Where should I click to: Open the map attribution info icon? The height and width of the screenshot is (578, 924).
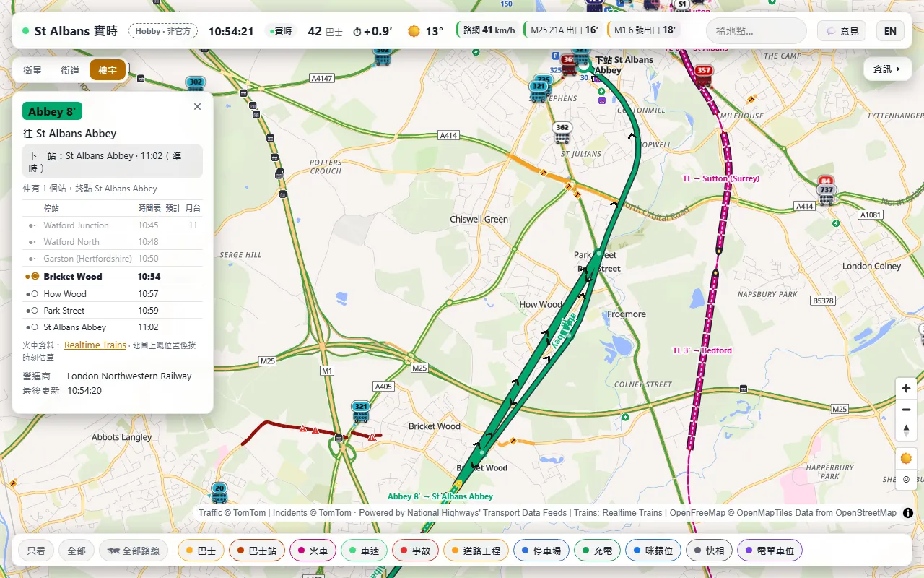pos(908,513)
